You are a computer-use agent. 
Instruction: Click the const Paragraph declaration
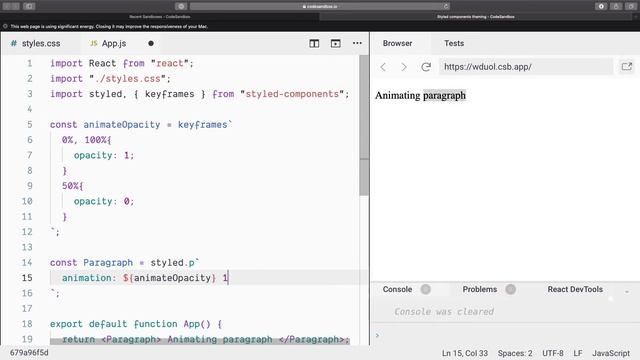[124, 262]
